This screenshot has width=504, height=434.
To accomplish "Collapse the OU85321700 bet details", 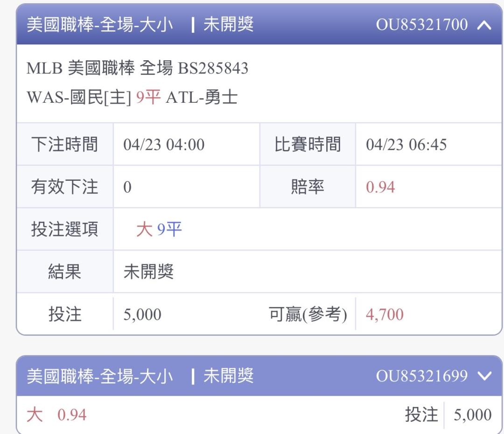I will pos(484,26).
